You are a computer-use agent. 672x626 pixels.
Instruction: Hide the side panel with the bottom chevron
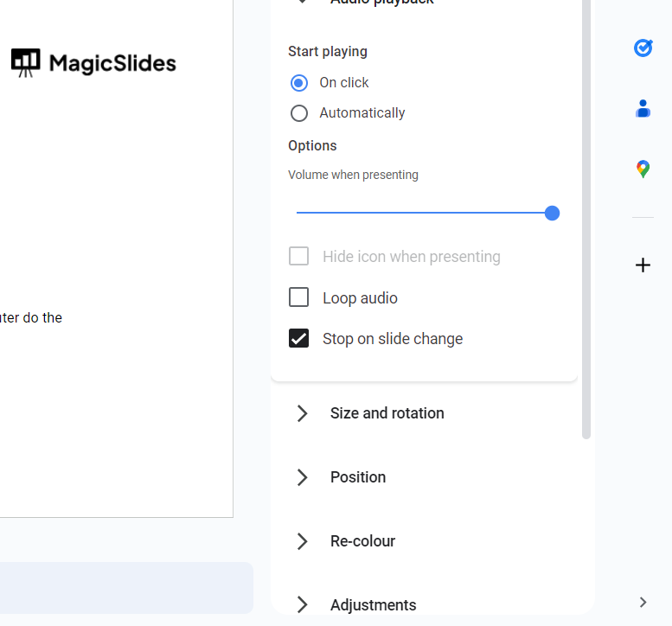[643, 602]
